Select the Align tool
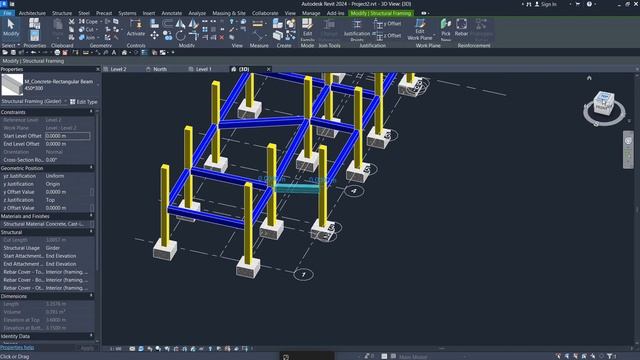Viewport: 640px width, 360px height. point(155,23)
